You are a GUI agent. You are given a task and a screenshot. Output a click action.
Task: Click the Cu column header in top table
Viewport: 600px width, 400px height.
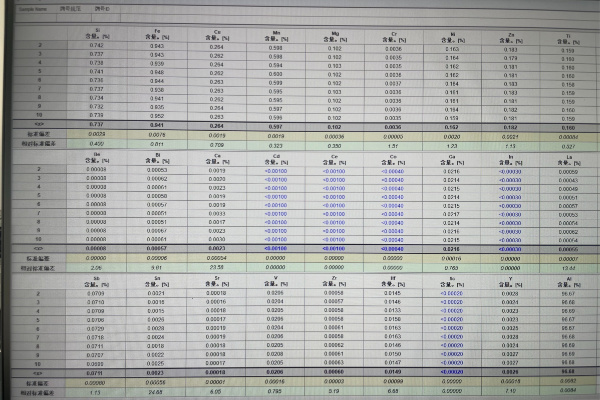tap(215, 31)
